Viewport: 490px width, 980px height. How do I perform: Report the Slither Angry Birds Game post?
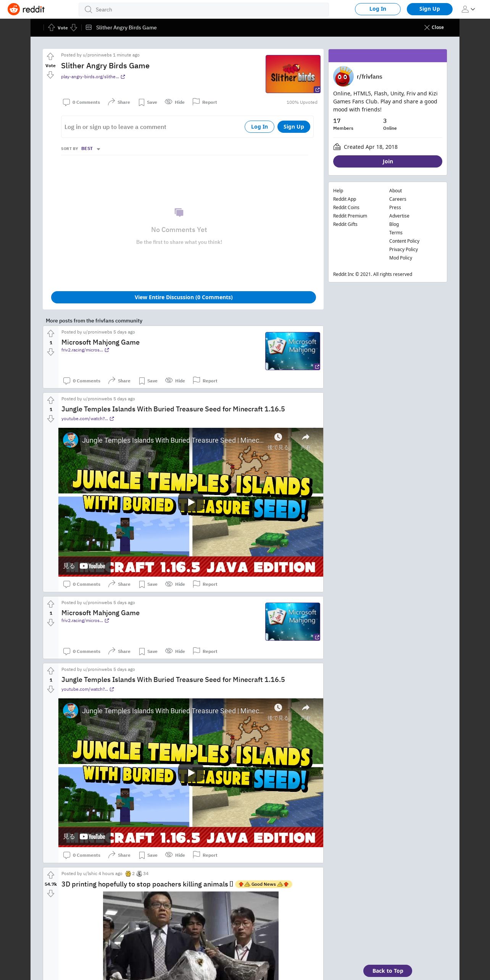(x=205, y=102)
